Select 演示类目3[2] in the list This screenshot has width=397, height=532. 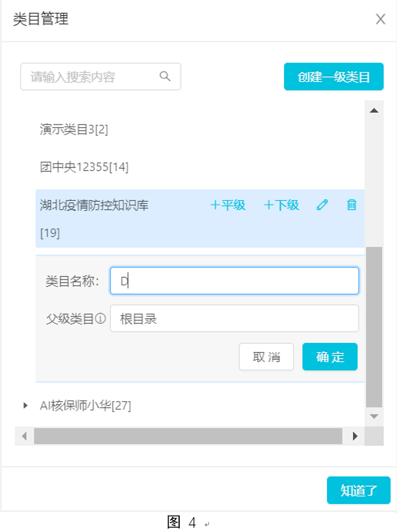pos(74,129)
